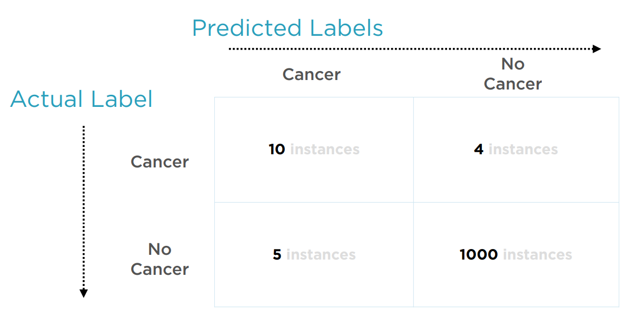
Task: Click the bold number 10
Action: 276,150
